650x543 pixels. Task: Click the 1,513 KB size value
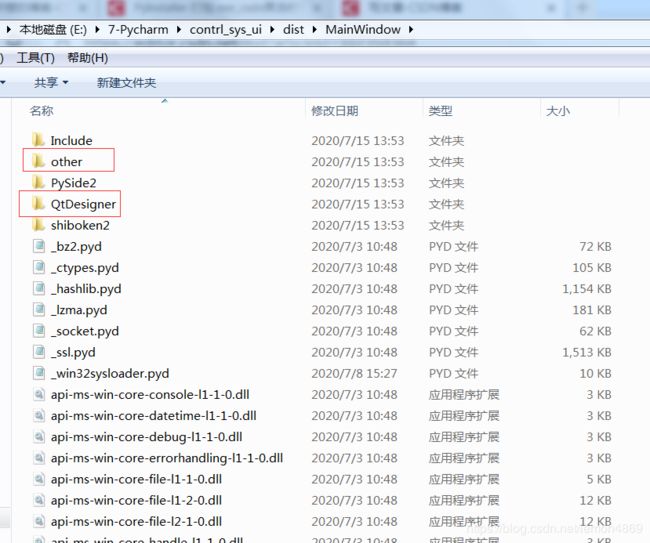pos(587,352)
